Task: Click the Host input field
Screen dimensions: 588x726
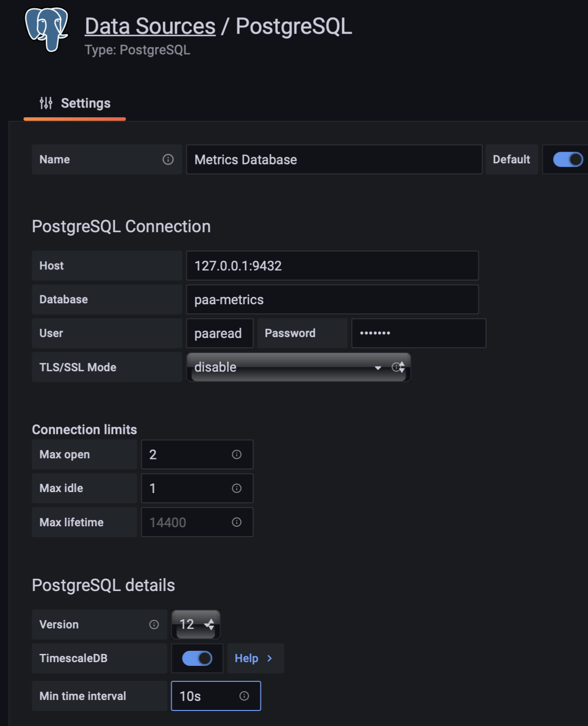Action: pyautogui.click(x=332, y=266)
